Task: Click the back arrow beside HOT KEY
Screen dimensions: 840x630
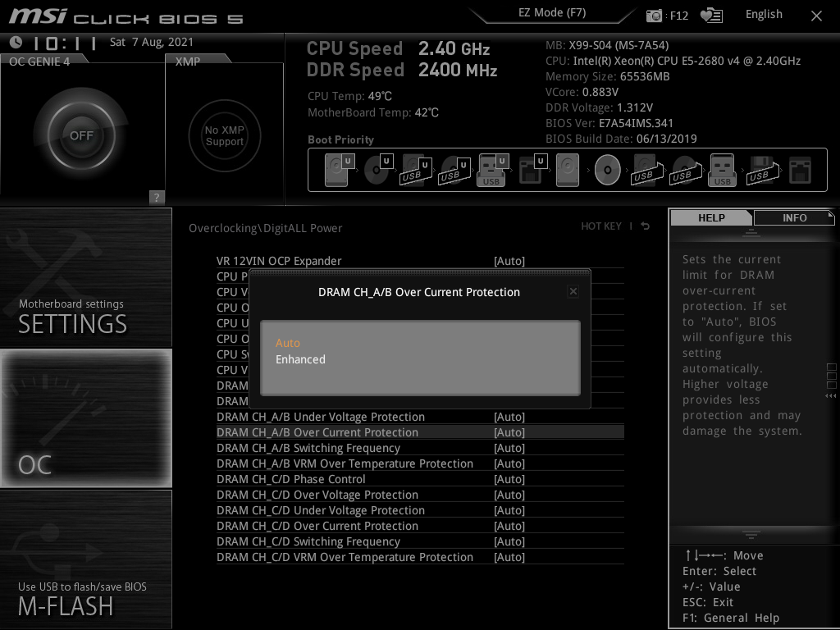Action: [646, 226]
